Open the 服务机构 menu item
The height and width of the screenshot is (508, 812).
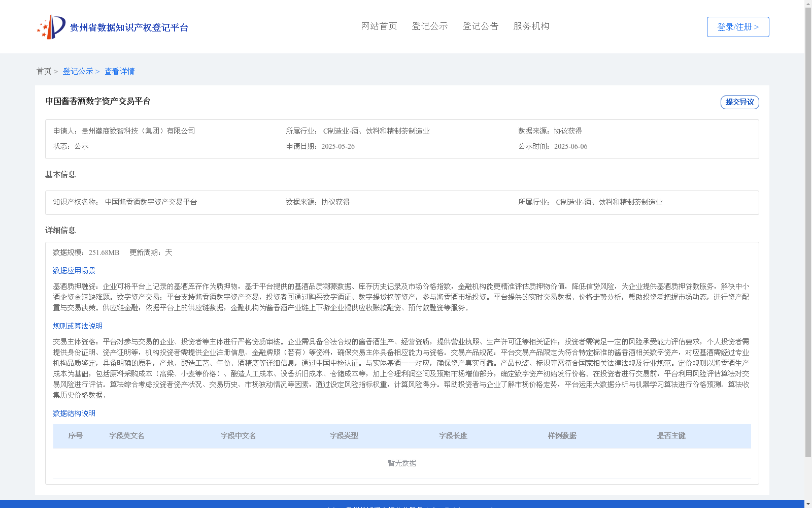531,26
